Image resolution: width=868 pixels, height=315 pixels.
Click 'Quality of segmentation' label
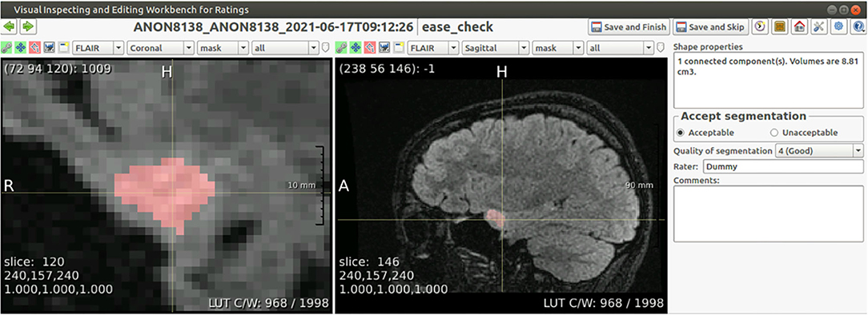(722, 151)
